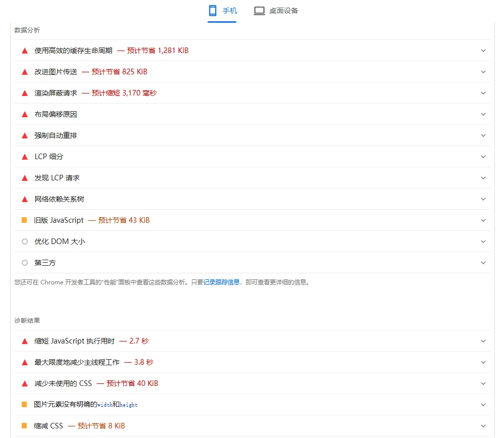Click the 发现 LCP 请求 audit title

[x=57, y=178]
